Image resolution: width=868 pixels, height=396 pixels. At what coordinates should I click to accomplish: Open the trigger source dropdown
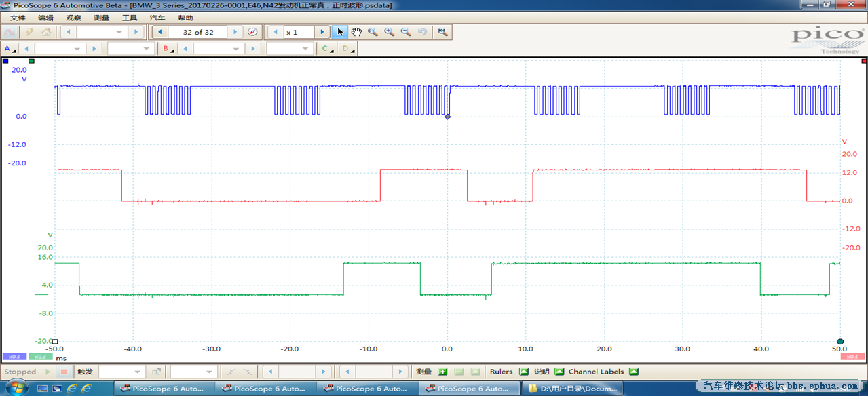coord(193,372)
